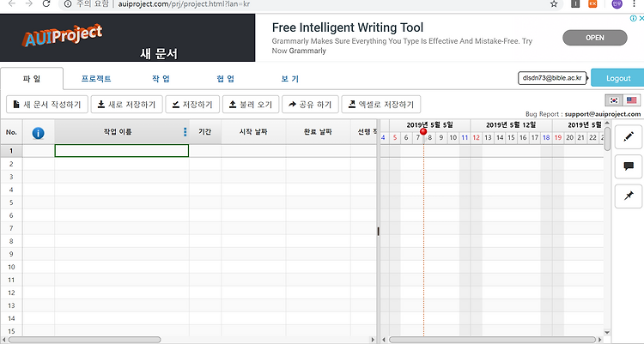The height and width of the screenshot is (344, 644).
Task: Click the task table horizontal scrollbar
Action: pyautogui.click(x=85, y=340)
